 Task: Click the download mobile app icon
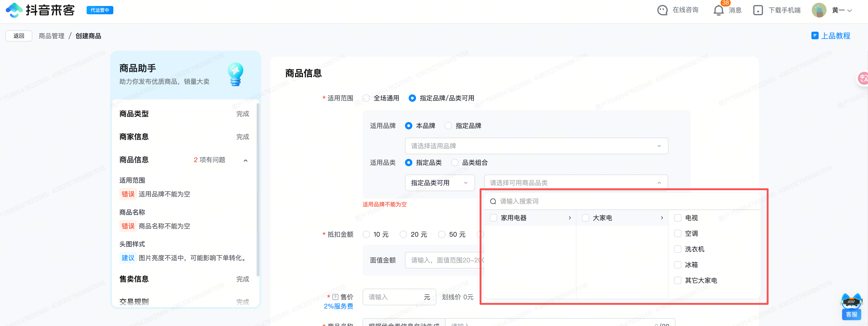point(758,10)
